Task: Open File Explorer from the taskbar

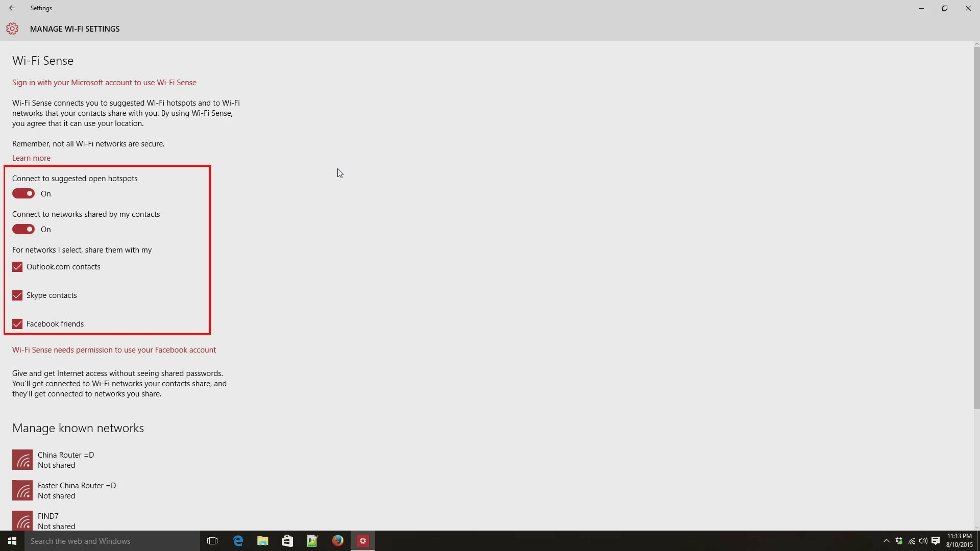Action: tap(263, 541)
